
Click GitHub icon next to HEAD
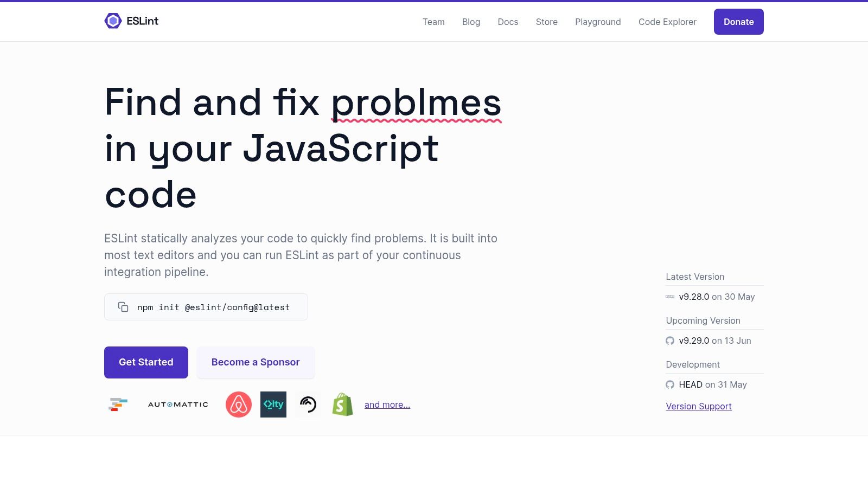point(670,384)
